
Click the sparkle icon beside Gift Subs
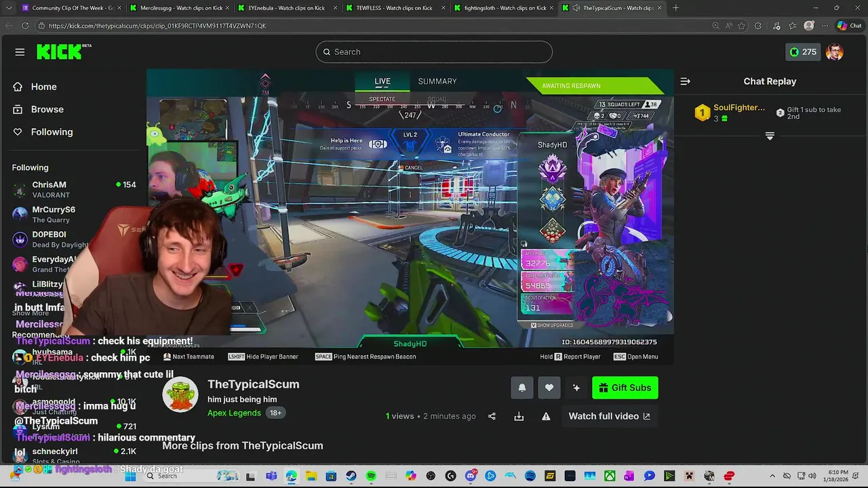pyautogui.click(x=576, y=388)
